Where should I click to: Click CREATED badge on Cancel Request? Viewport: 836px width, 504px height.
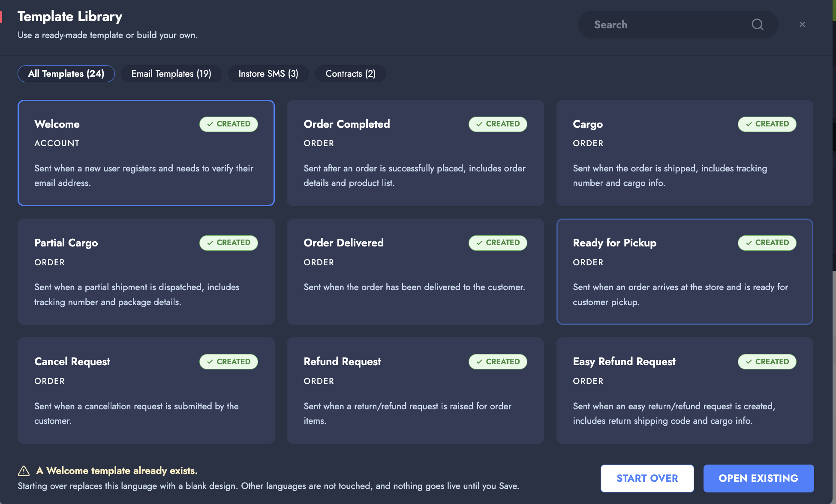point(229,362)
